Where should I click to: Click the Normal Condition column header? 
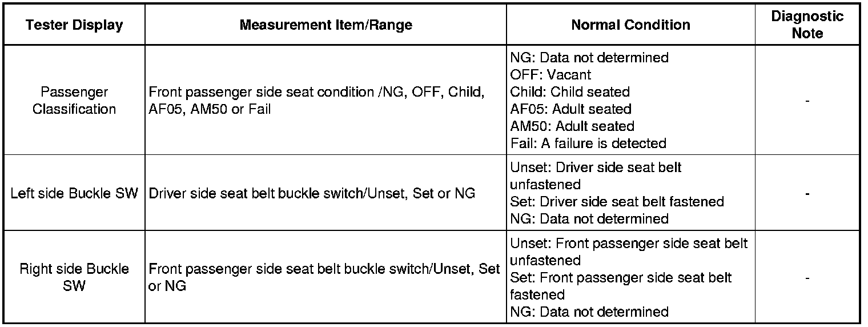(630, 25)
